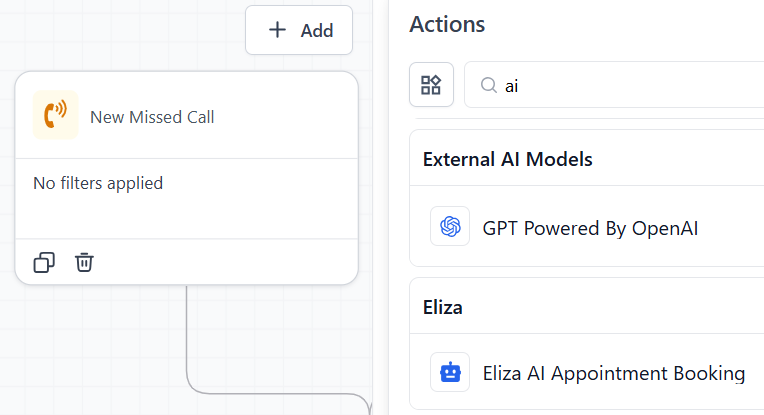Collapse the Eliza actions group
The width and height of the screenshot is (764, 415).
[443, 307]
